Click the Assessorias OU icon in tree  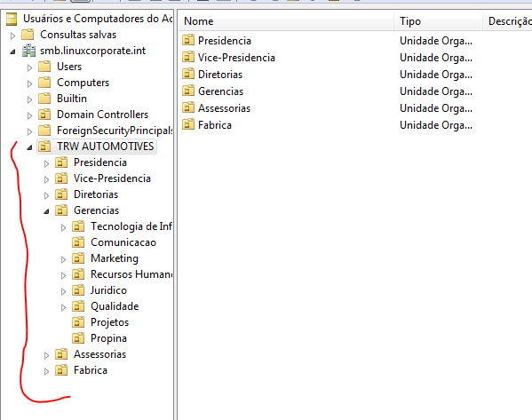click(61, 354)
